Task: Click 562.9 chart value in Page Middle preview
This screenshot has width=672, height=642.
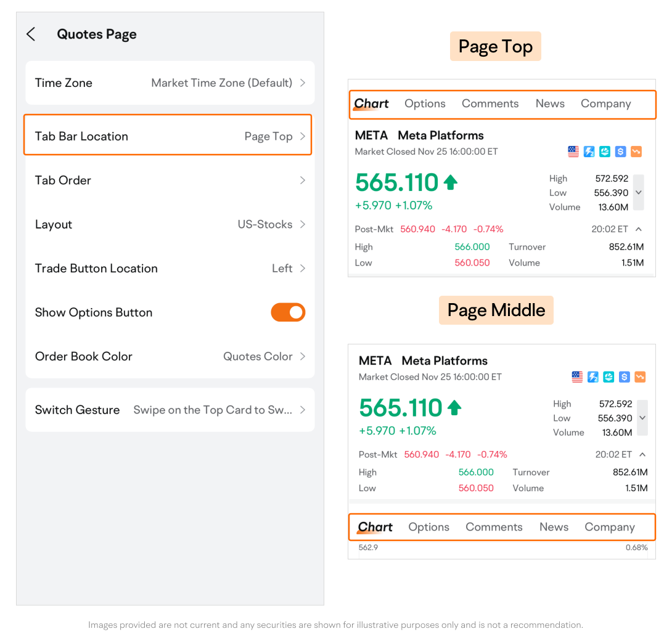Action: point(368,547)
